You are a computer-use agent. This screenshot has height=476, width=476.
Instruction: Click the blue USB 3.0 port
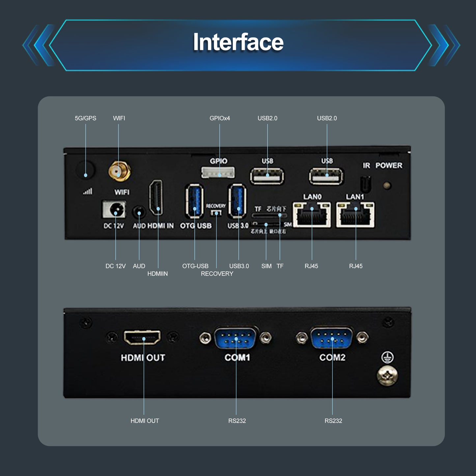pyautogui.click(x=237, y=201)
